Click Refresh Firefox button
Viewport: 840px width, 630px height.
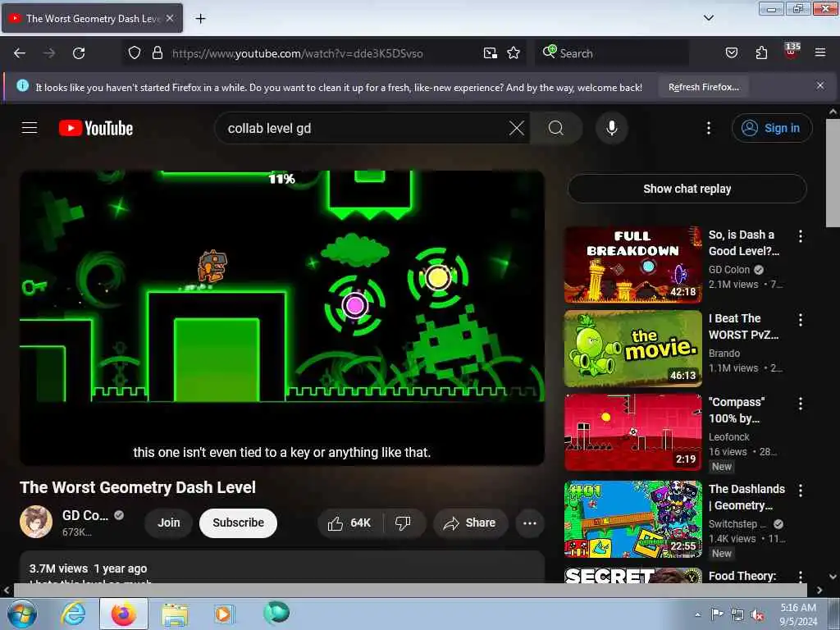(x=703, y=87)
